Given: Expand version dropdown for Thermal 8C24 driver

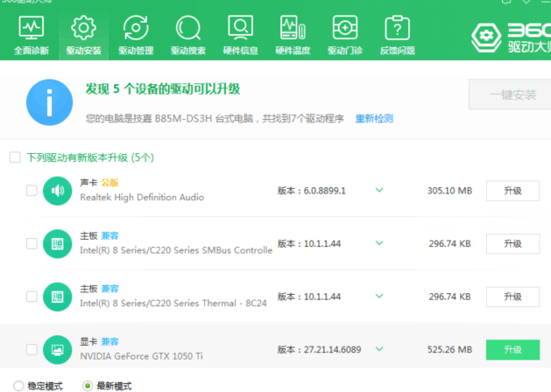Looking at the screenshot, I should (379, 297).
